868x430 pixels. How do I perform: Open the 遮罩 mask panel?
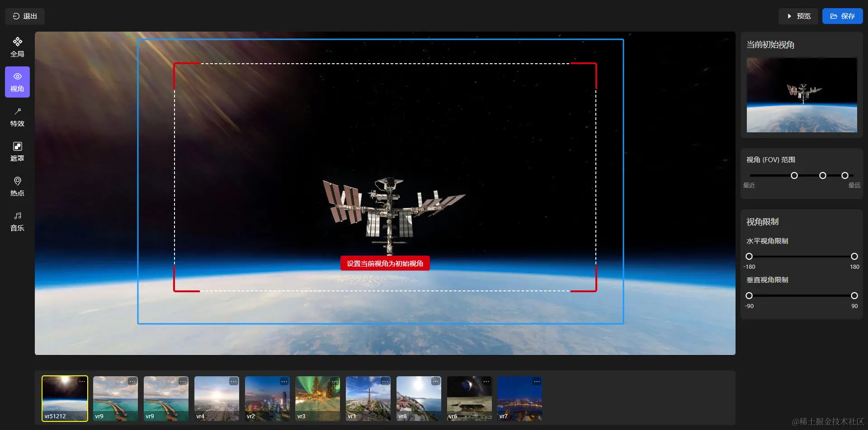[x=17, y=151]
